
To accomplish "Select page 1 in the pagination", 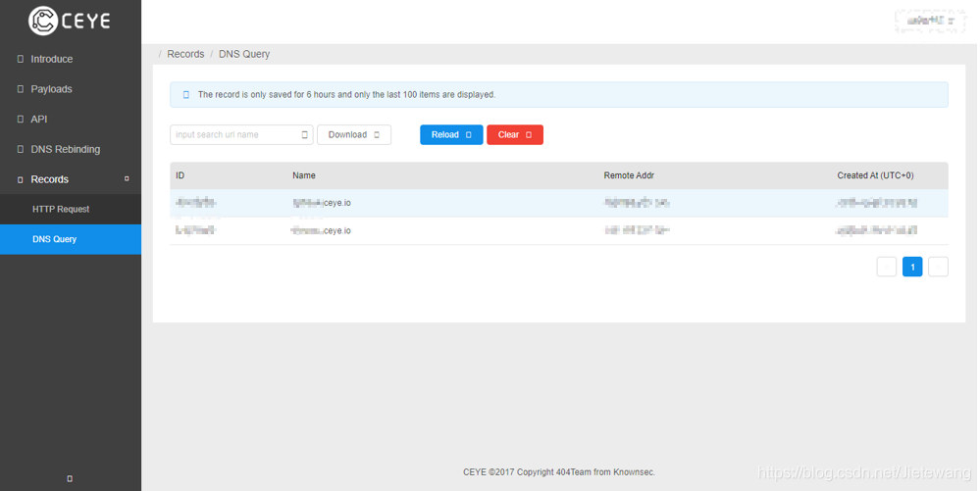I will point(912,267).
